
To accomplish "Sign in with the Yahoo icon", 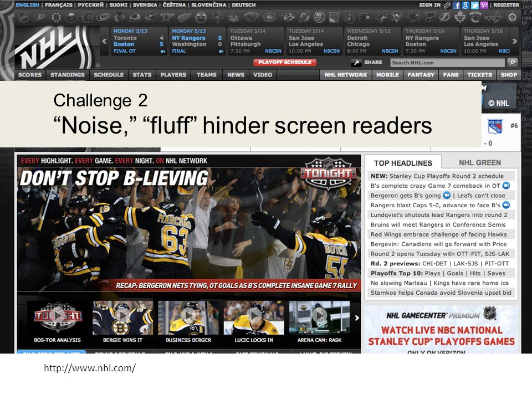I will [483, 5].
